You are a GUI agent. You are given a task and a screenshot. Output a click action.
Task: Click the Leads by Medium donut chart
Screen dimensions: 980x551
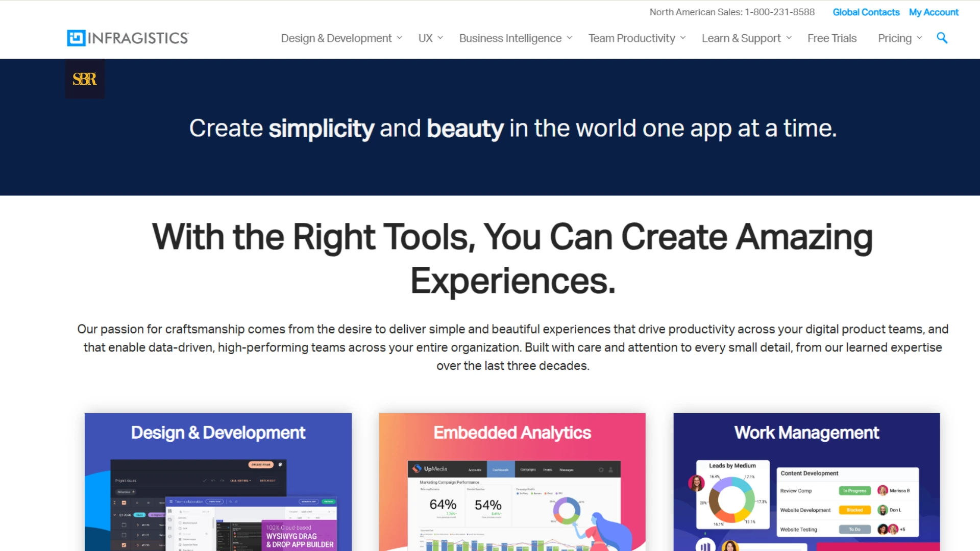click(732, 500)
